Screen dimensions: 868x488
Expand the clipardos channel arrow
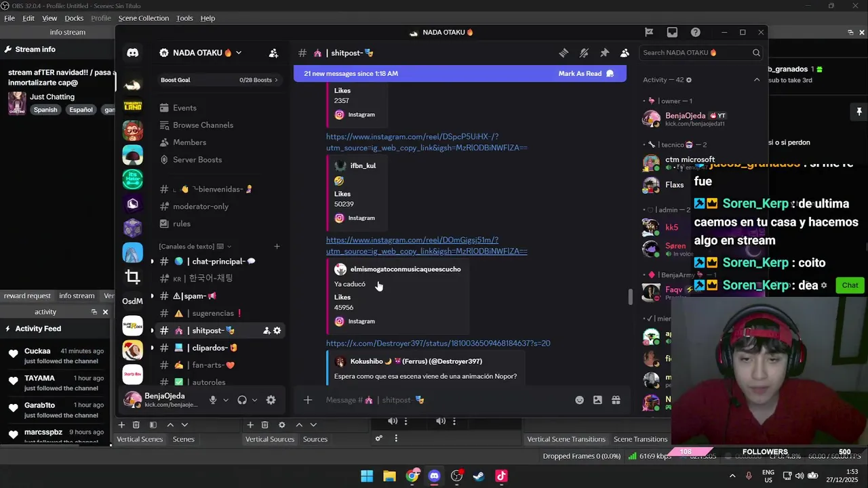[152, 348]
